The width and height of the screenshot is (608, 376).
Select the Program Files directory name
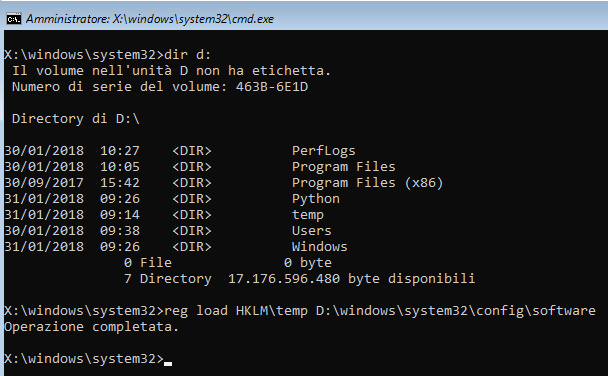pos(344,167)
